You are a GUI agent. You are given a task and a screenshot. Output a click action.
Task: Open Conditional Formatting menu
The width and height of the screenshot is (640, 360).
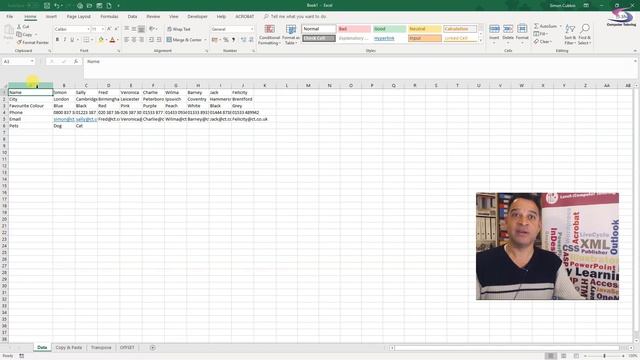tap(269, 35)
